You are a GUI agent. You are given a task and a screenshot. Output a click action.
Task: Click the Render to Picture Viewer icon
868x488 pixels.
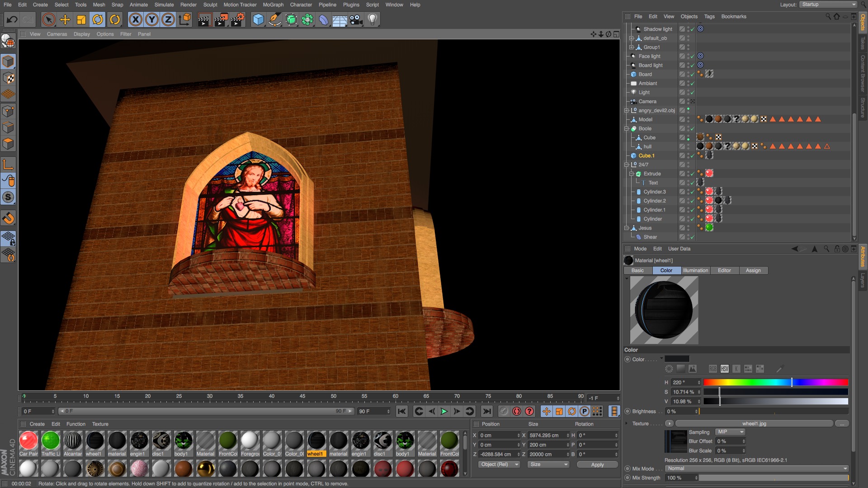[x=221, y=19]
